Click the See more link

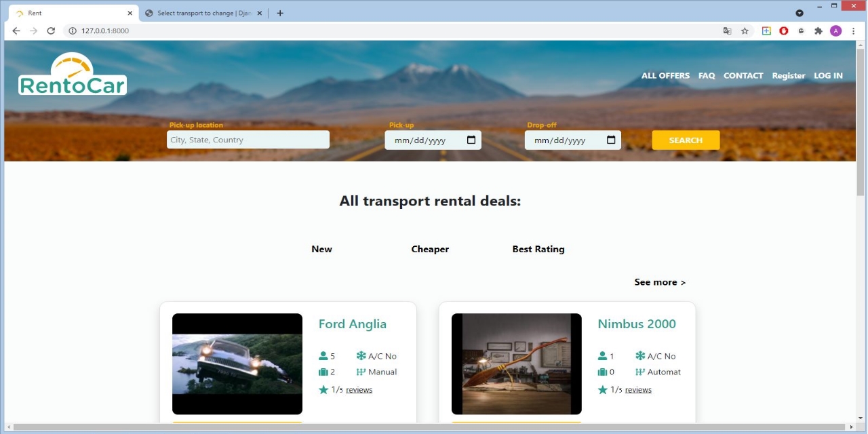(x=659, y=282)
